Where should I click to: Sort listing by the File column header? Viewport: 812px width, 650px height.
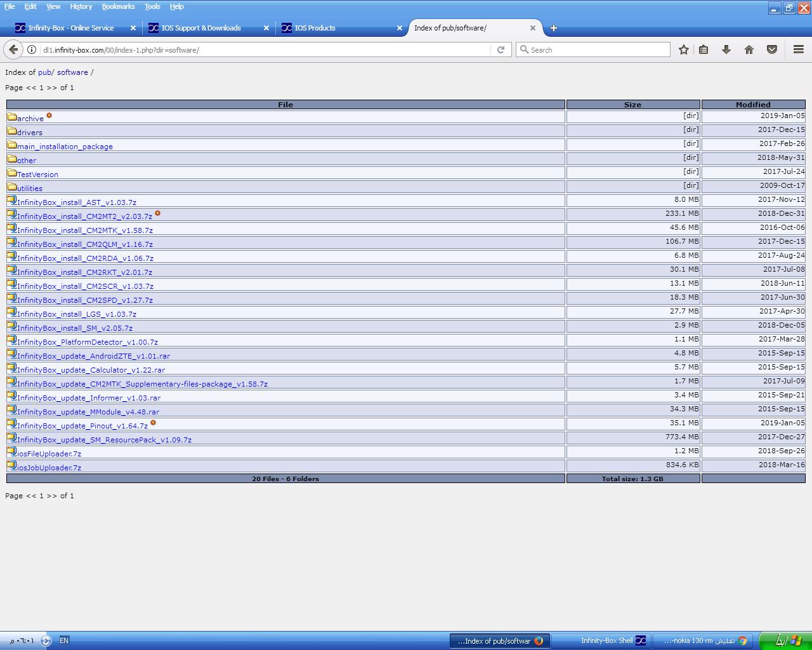285,105
